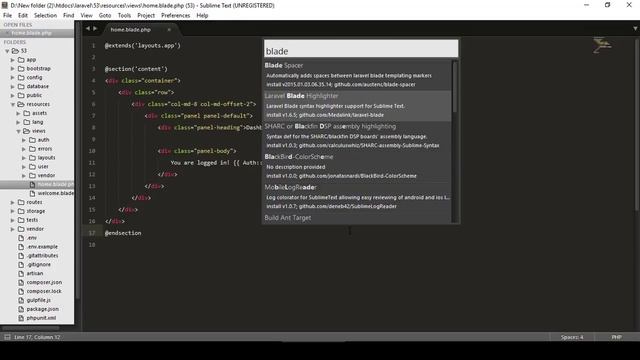The width and height of the screenshot is (640, 360).
Task: Close the home.blade.php tab
Action: coord(169,29)
